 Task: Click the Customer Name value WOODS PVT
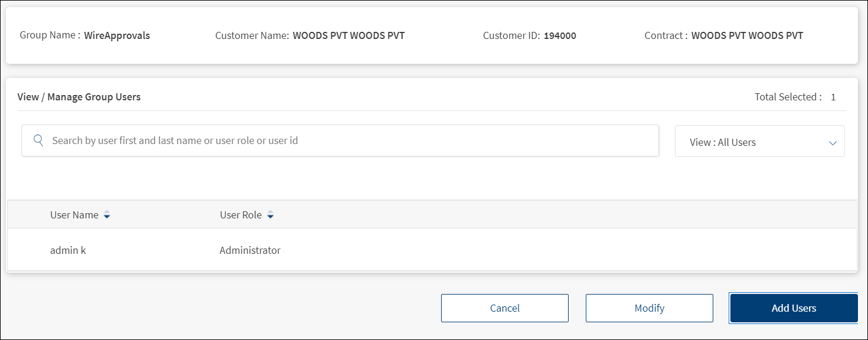(348, 35)
